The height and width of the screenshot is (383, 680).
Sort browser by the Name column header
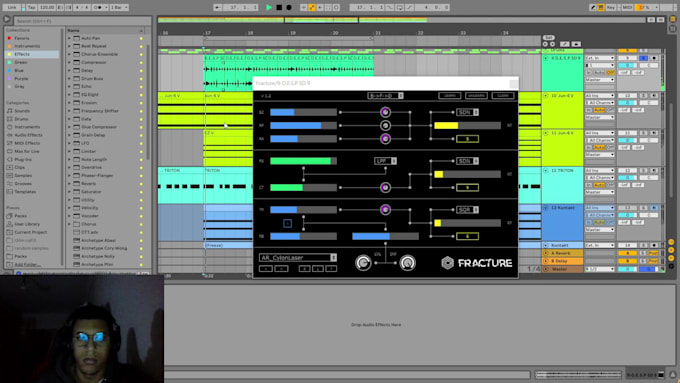(105, 30)
